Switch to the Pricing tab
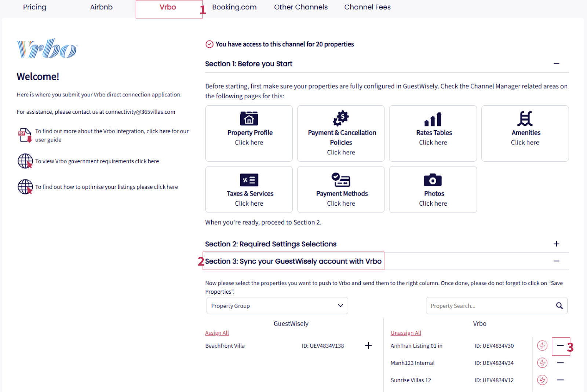Viewport: 587px width, 392px height. click(34, 7)
